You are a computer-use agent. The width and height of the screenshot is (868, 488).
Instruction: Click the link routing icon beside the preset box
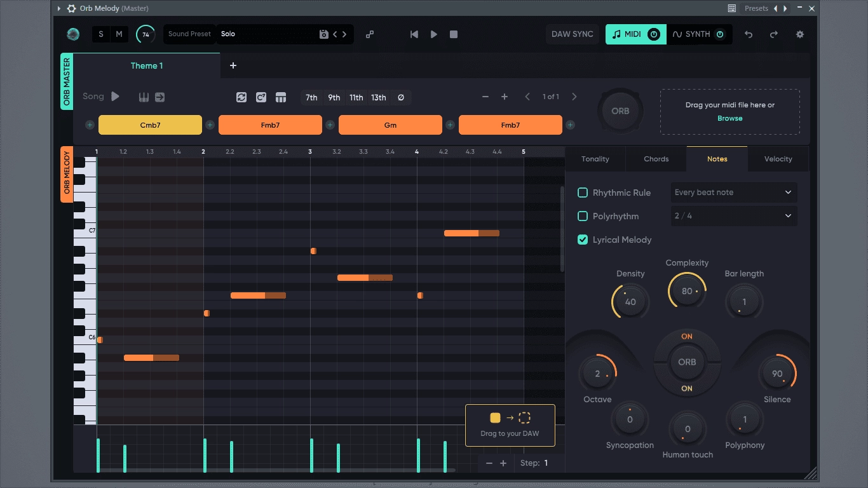pyautogui.click(x=370, y=34)
